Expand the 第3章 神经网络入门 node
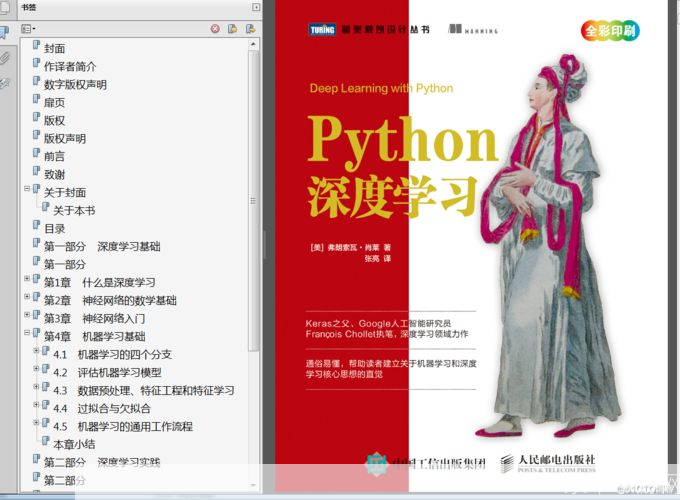This screenshot has height=500, width=680. coord(27,314)
